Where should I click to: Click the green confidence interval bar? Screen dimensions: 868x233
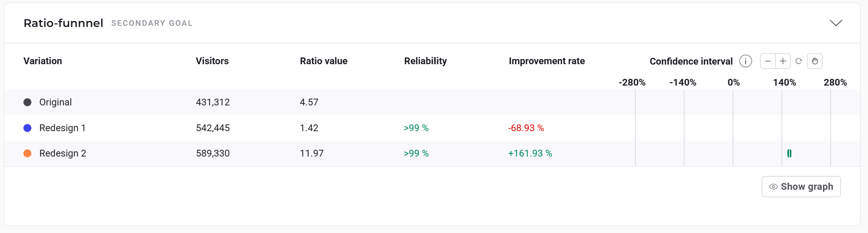click(789, 153)
